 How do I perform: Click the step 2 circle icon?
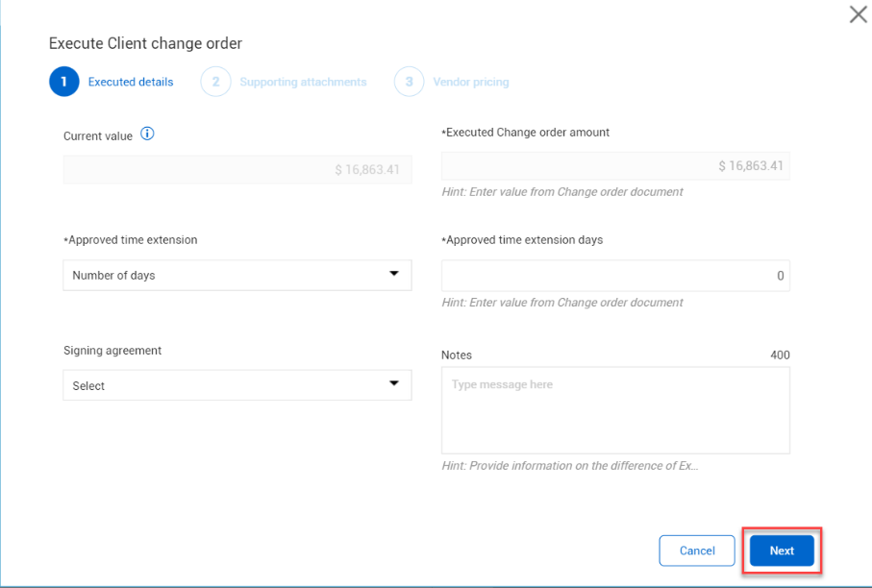(x=215, y=82)
